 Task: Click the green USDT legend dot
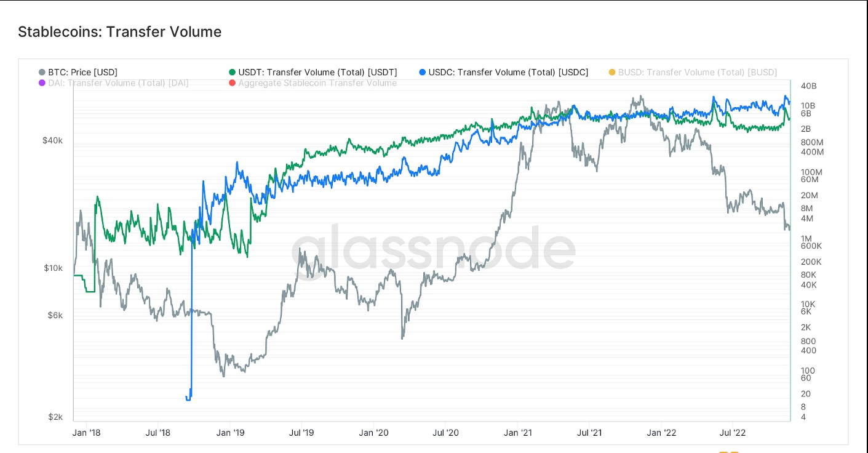click(232, 73)
